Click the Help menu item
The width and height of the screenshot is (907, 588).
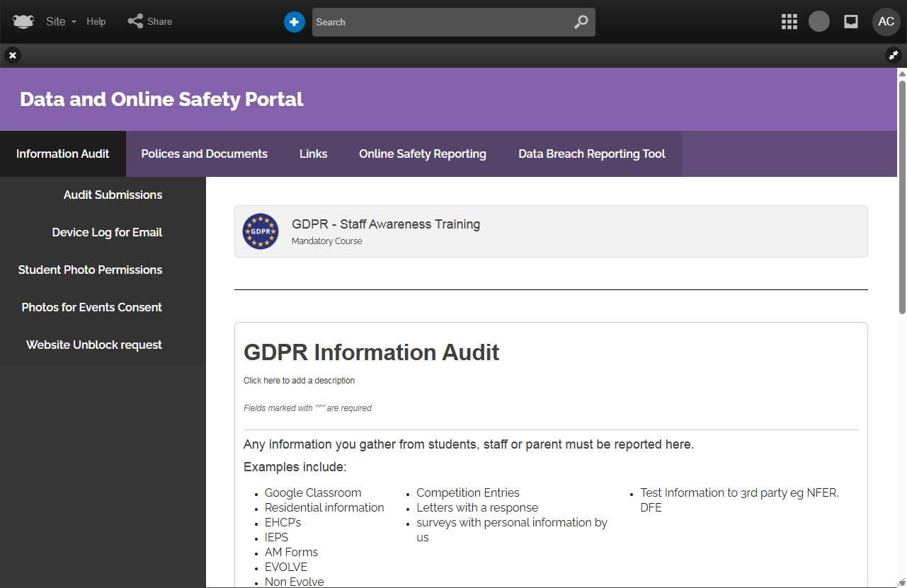[x=96, y=22]
